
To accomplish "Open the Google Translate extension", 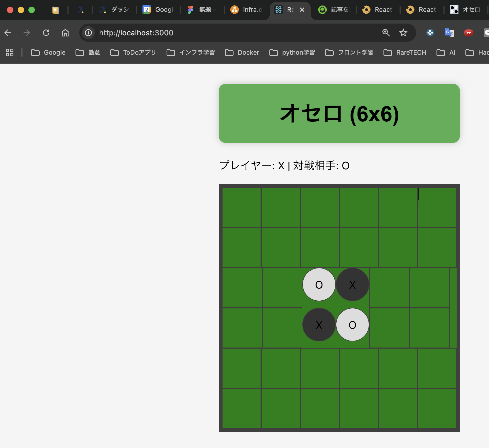I will [x=449, y=33].
